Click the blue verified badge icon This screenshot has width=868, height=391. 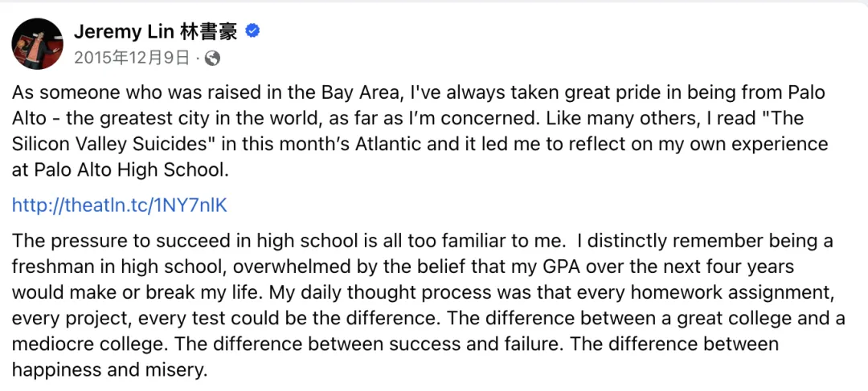252,31
